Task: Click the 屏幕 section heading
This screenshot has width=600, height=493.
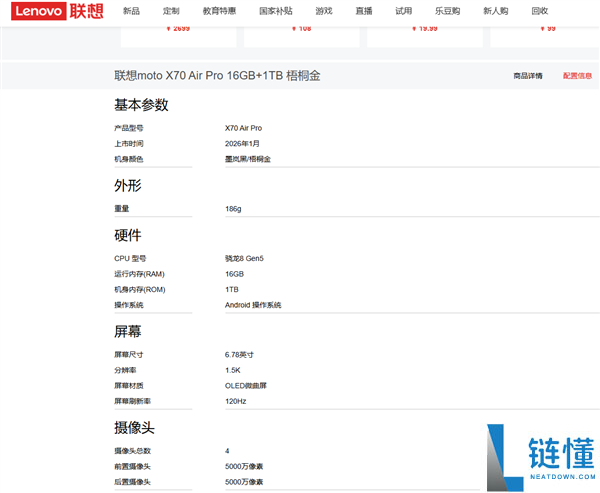Action: (x=128, y=331)
